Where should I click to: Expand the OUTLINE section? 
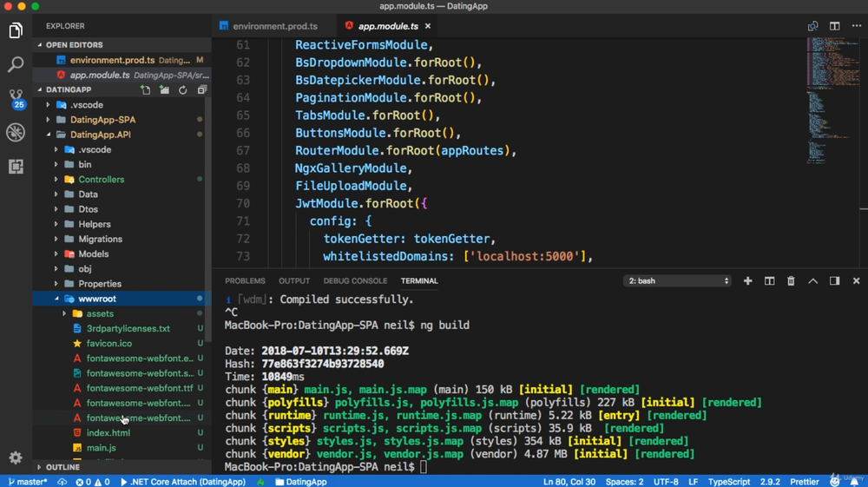point(62,467)
